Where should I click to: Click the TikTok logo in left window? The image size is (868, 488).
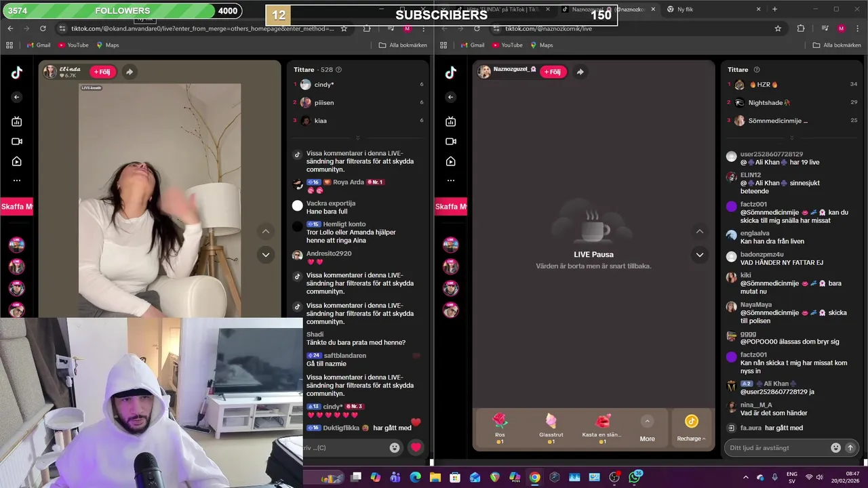click(x=17, y=73)
